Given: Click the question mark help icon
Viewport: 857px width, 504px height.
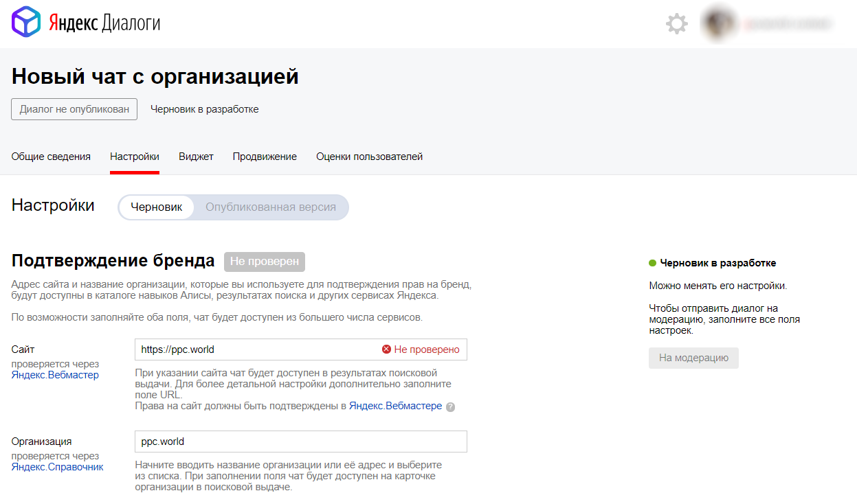Looking at the screenshot, I should [x=450, y=406].
